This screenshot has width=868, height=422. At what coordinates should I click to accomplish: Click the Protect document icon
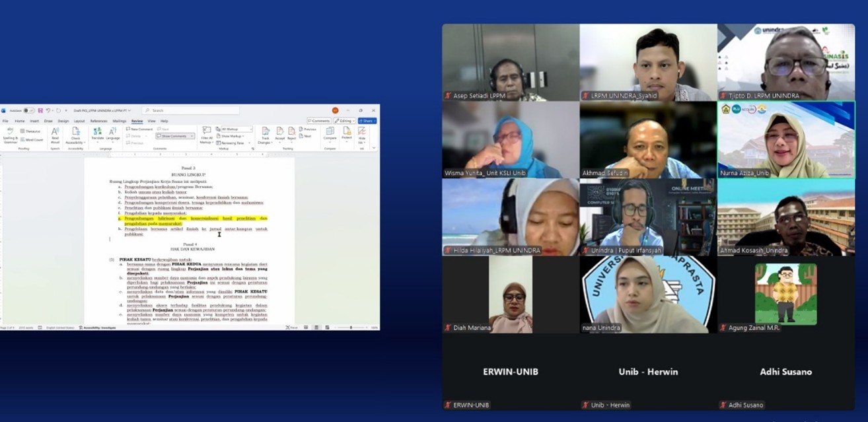[347, 134]
